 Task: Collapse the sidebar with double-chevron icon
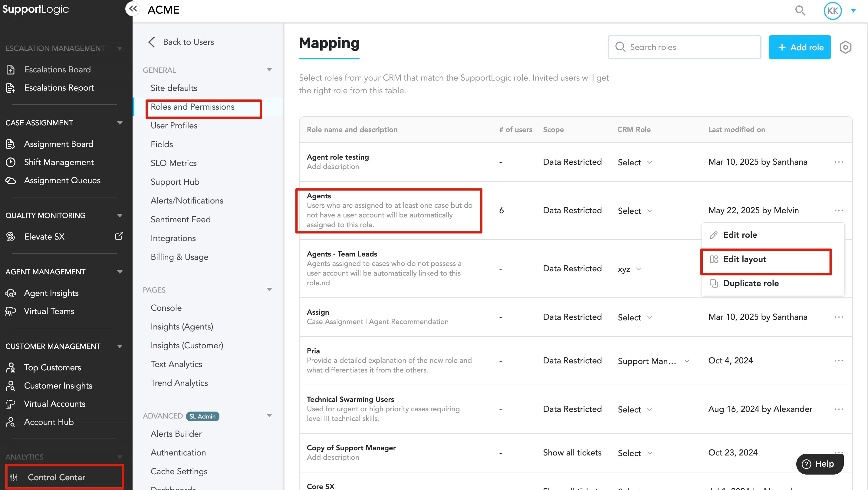(x=133, y=9)
